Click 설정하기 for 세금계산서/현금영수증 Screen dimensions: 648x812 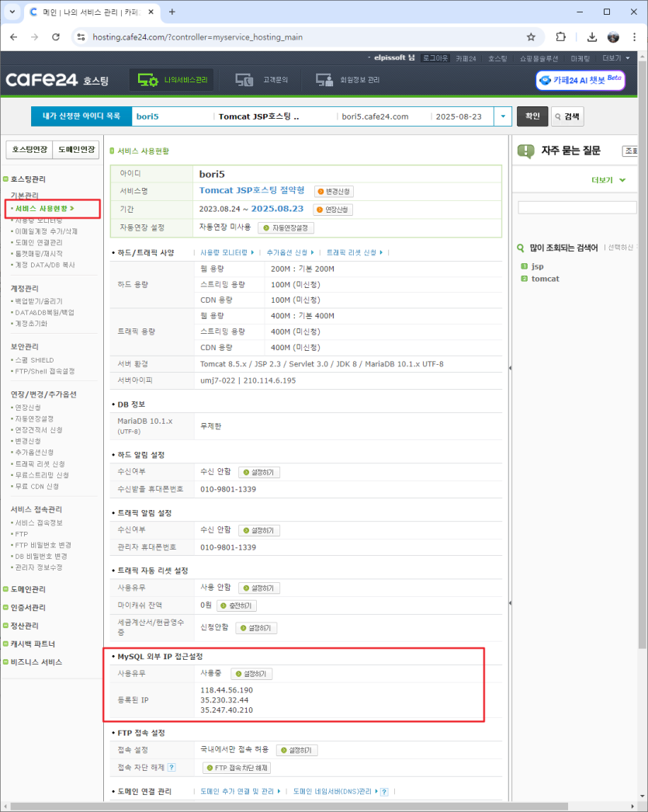[x=256, y=628]
